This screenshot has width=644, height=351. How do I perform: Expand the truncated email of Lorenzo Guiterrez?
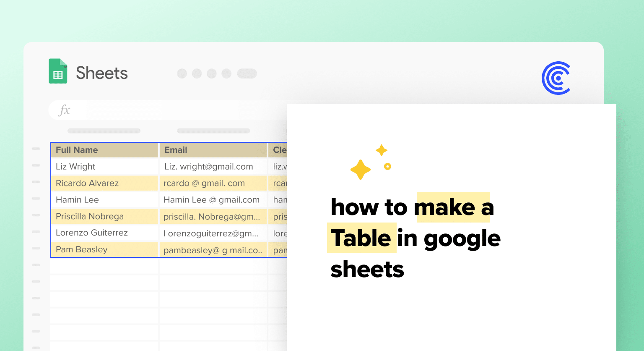pos(211,233)
